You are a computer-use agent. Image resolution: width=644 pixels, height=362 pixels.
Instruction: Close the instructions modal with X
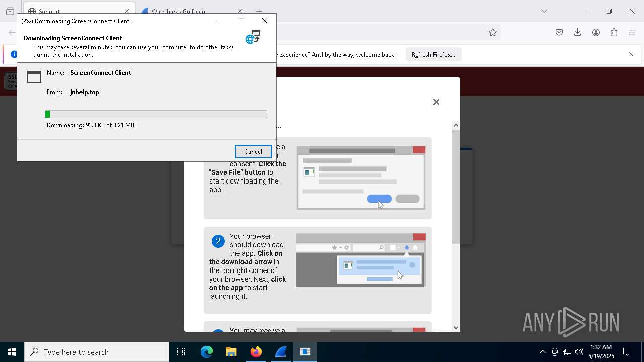[436, 102]
